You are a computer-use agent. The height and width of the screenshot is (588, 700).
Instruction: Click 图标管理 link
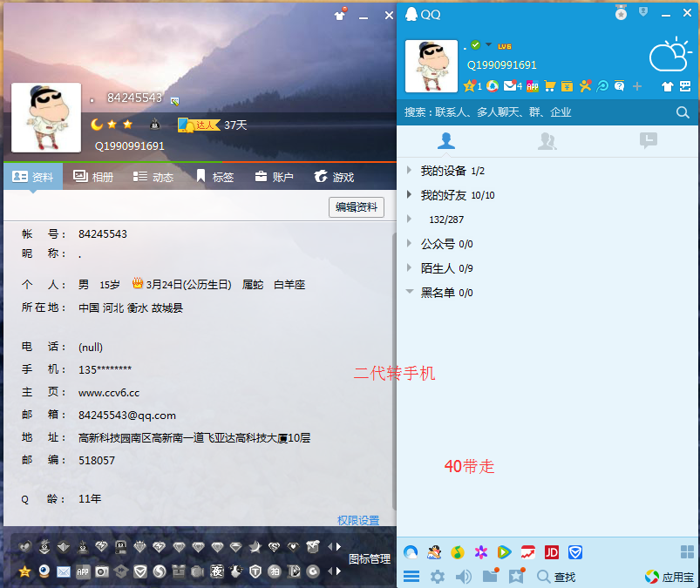pos(370,559)
